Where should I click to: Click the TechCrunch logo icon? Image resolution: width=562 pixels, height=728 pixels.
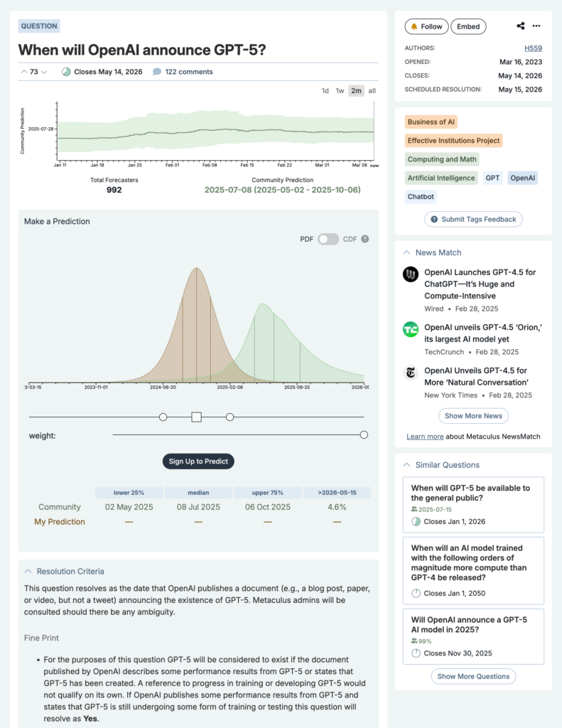pyautogui.click(x=411, y=329)
